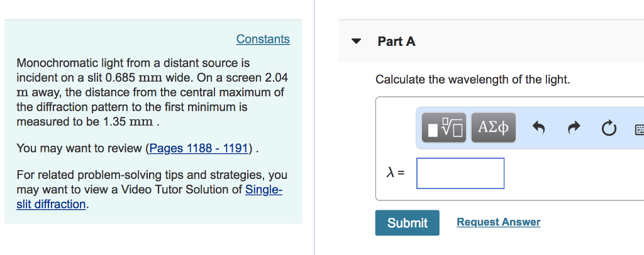Click the Request Answer link
Viewport: 644px width, 255px height.
click(498, 222)
